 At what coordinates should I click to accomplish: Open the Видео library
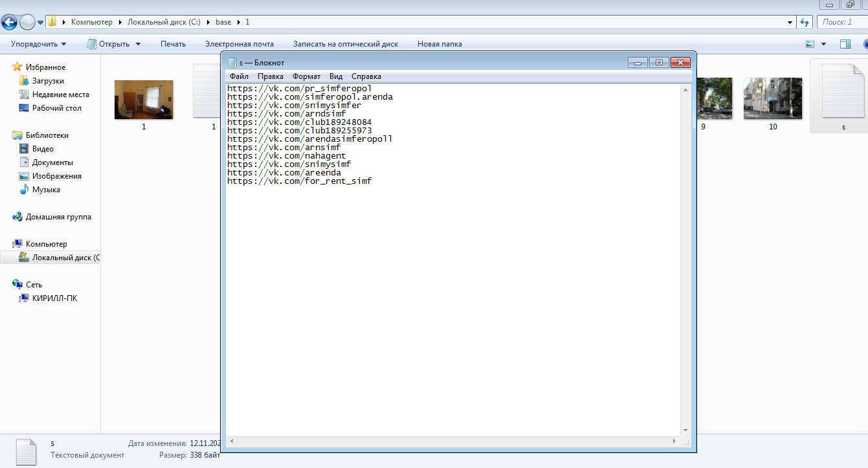[43, 149]
